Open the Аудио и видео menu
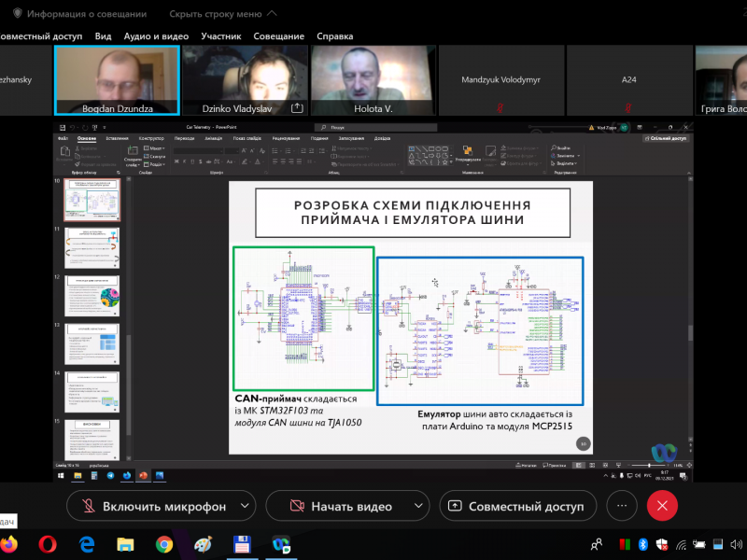This screenshot has width=747, height=560. pyautogui.click(x=156, y=36)
